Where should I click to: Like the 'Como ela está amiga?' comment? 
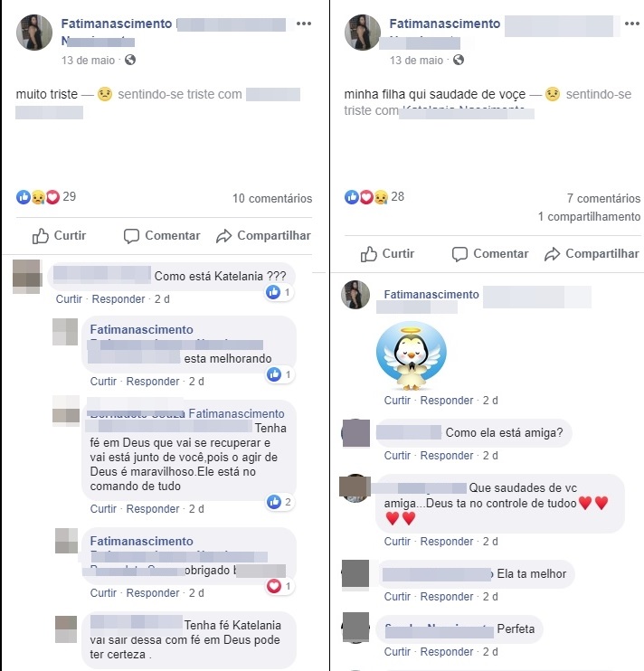pos(397,456)
